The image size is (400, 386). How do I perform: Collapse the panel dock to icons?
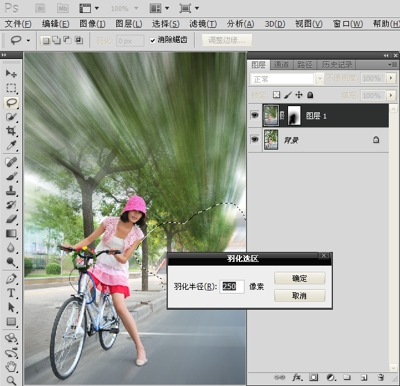(386, 56)
